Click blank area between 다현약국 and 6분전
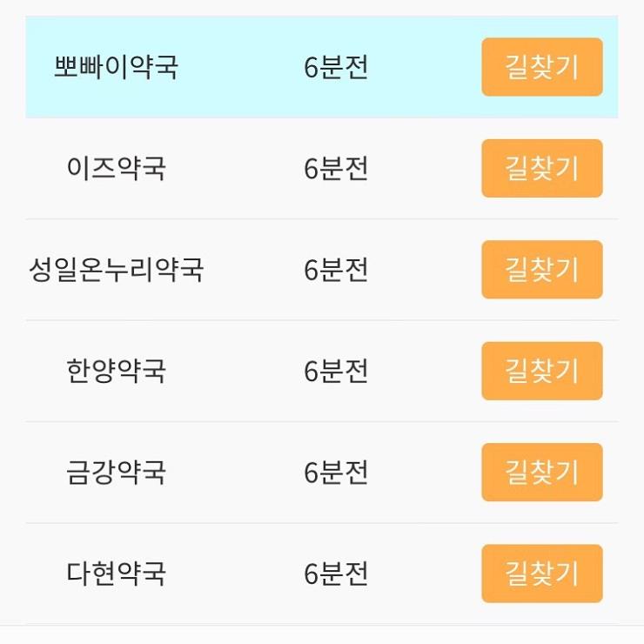Image resolution: width=644 pixels, height=644 pixels. (235, 574)
